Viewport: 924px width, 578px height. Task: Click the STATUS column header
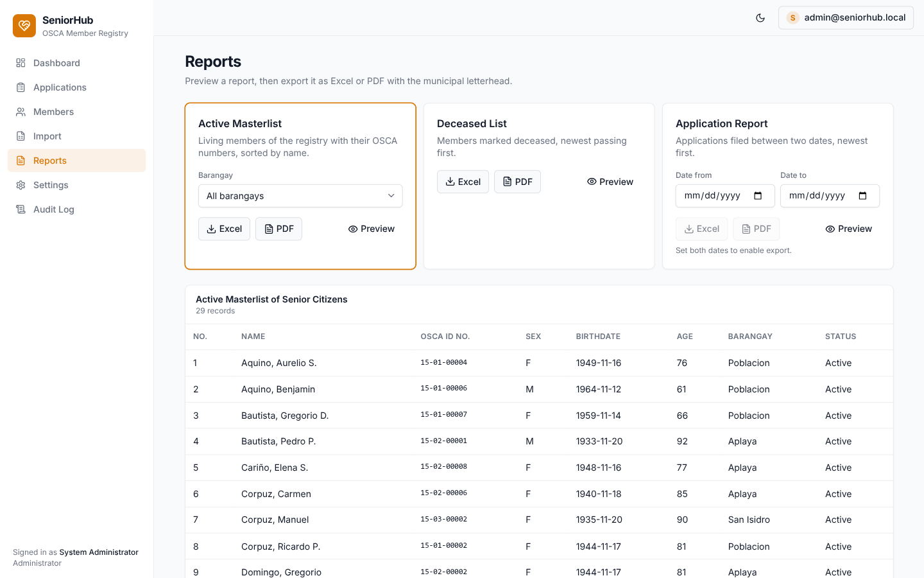[x=841, y=337]
